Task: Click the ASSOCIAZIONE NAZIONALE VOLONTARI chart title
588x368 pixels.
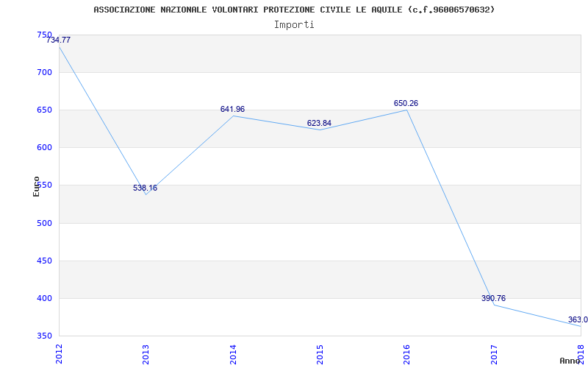Action: pos(295,10)
